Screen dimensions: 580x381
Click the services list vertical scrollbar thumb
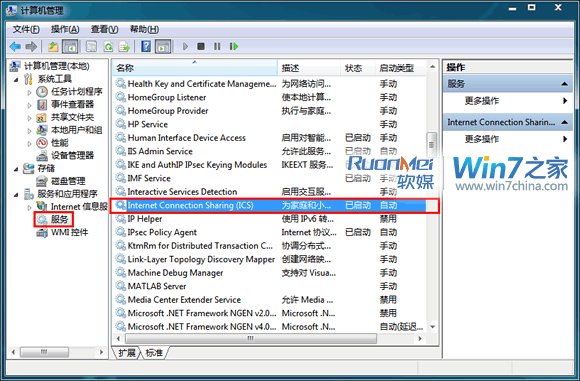tap(432, 145)
